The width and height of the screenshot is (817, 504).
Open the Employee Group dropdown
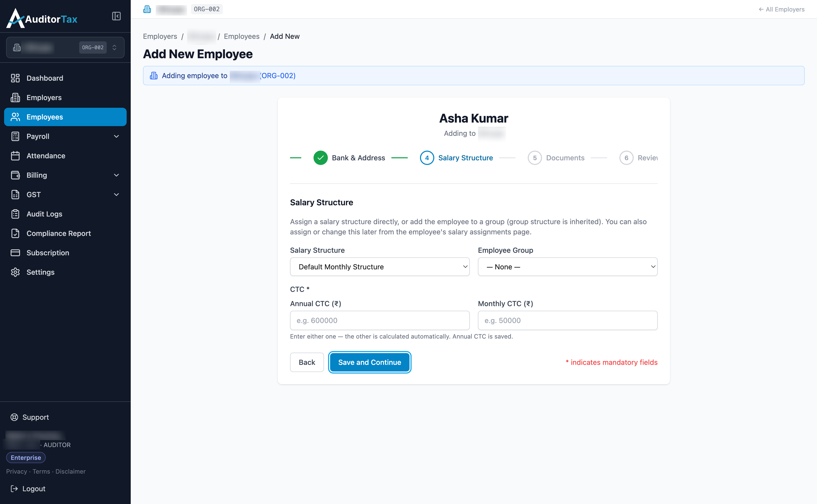pyautogui.click(x=567, y=267)
